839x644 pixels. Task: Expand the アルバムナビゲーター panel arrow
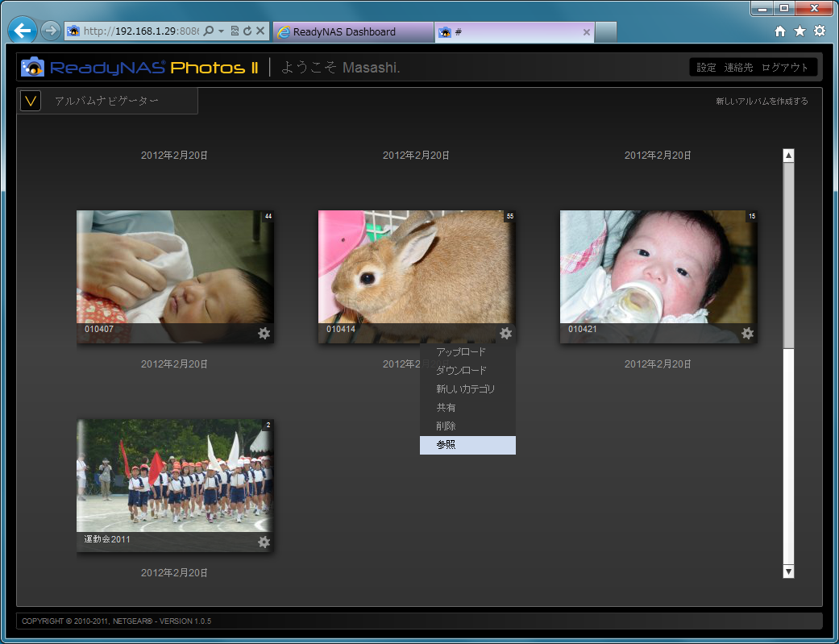click(31, 101)
